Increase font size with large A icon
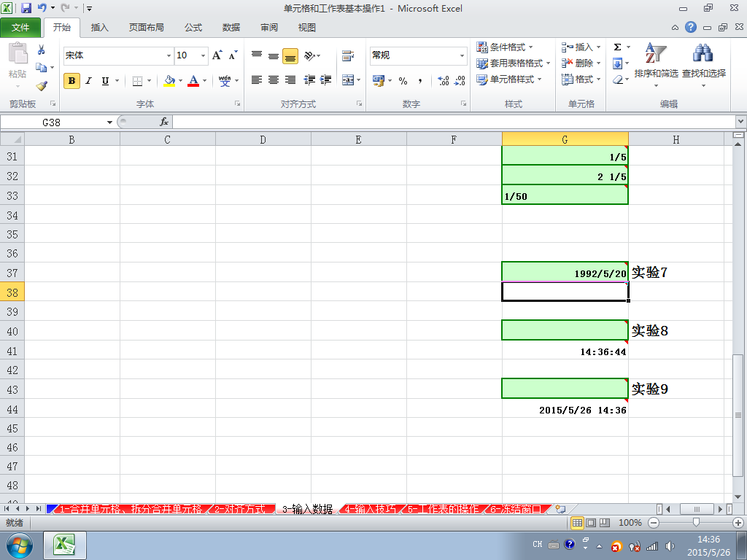Screen dimensions: 747x560 coord(217,55)
